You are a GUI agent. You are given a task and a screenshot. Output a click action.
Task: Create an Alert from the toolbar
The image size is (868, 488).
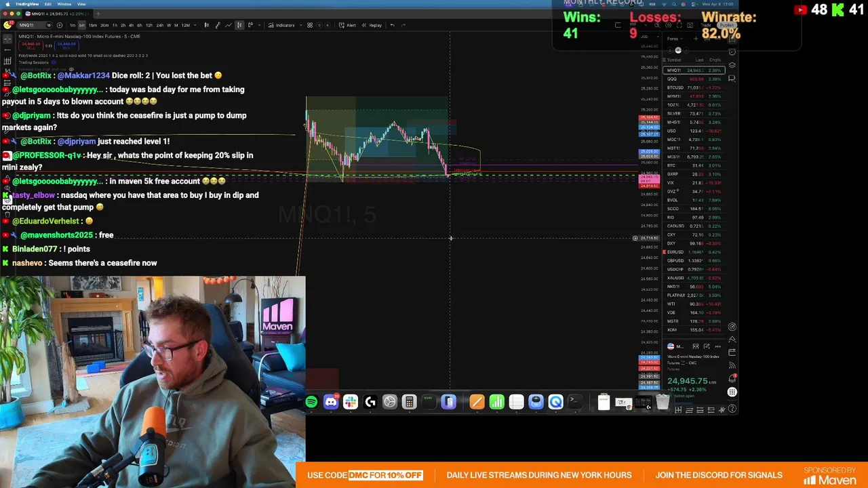coord(347,25)
